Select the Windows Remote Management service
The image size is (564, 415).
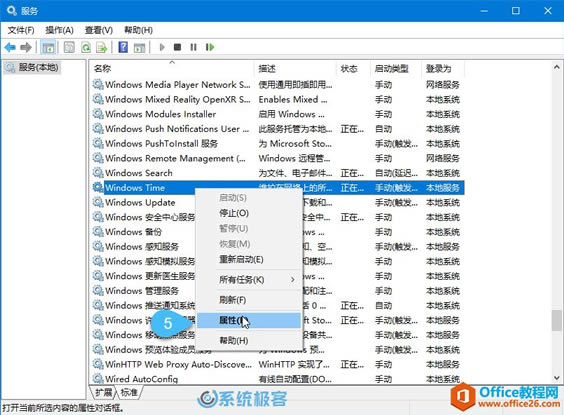[176, 158]
